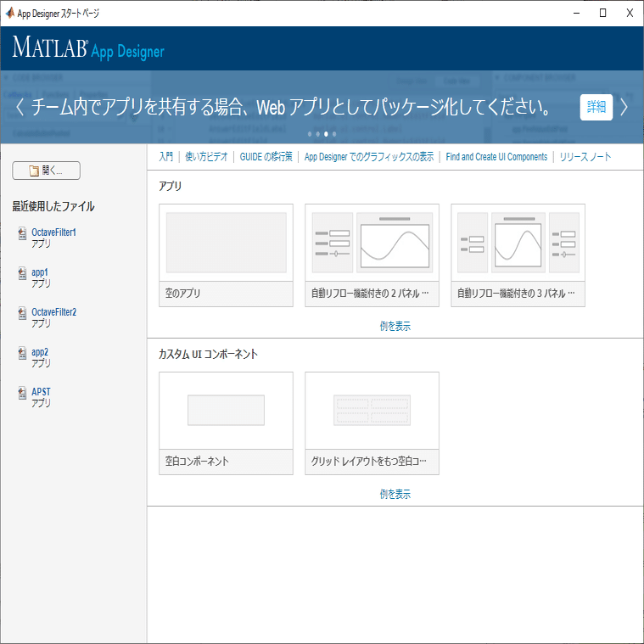Choose the 3-panel auto-reflow app template
Screen dimensions: 644x644
(x=518, y=255)
